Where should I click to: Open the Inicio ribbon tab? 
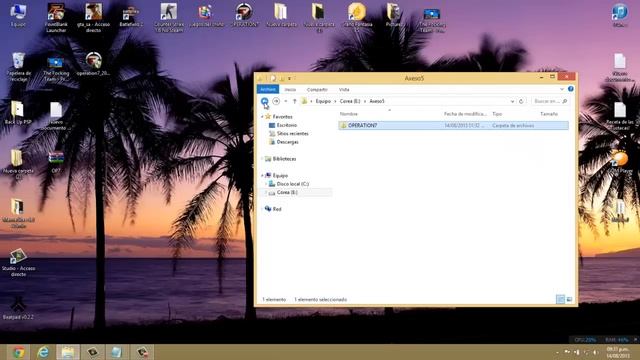click(290, 89)
